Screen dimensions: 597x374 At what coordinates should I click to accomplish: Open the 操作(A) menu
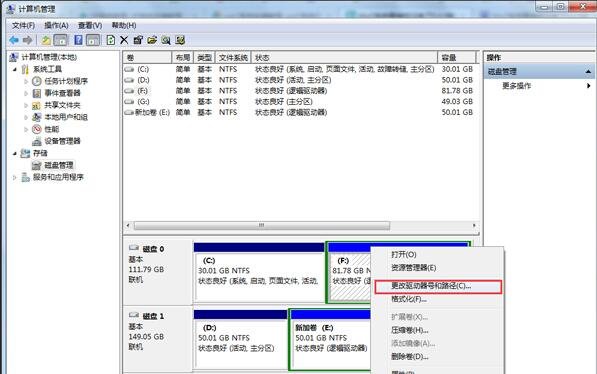(56, 26)
